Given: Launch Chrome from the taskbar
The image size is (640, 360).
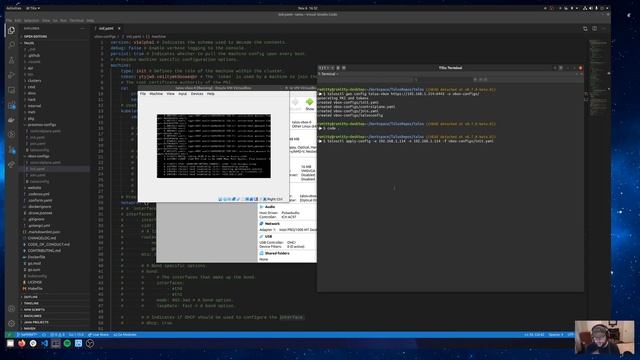Looking at the screenshot, I should (x=33, y=344).
